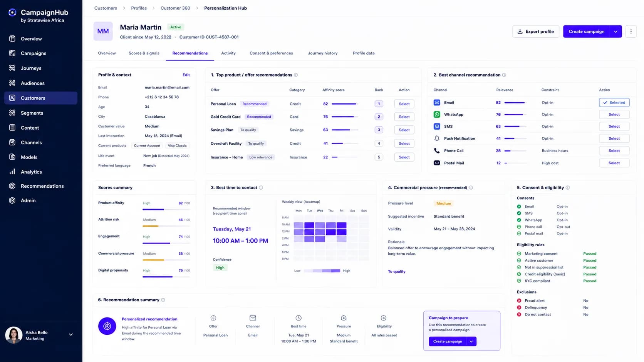Click the CampaignHub logo icon
The width and height of the screenshot is (644, 362).
(12, 12)
